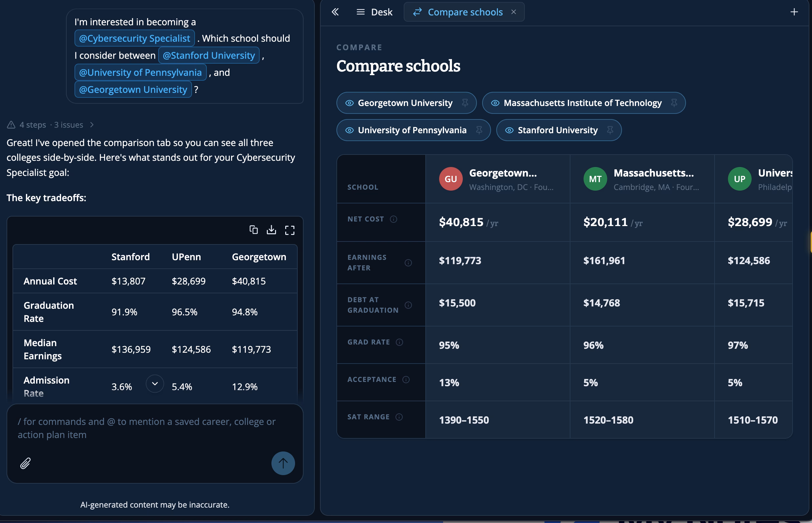
Task: Send message with arrow button
Action: click(283, 463)
